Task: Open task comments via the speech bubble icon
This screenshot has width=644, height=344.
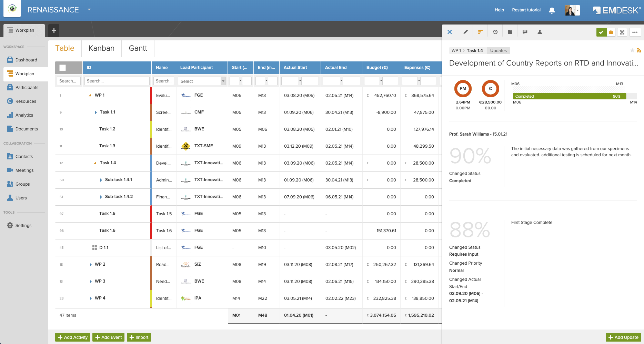Action: (525, 31)
